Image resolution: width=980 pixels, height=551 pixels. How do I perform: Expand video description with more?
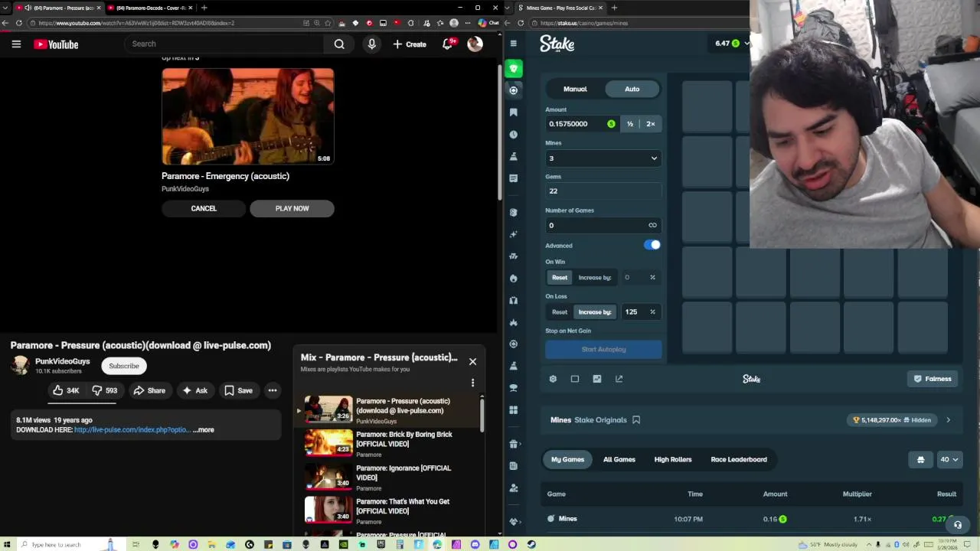click(x=204, y=430)
